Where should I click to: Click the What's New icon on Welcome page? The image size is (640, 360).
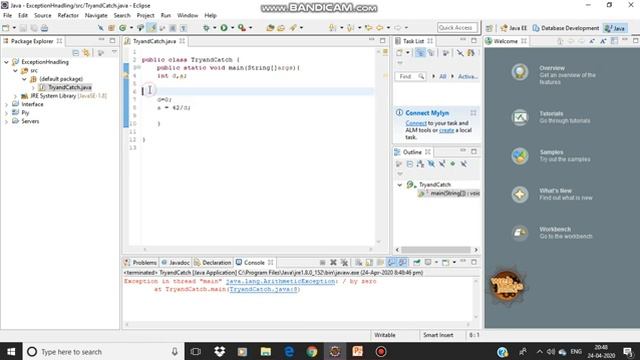tap(520, 194)
